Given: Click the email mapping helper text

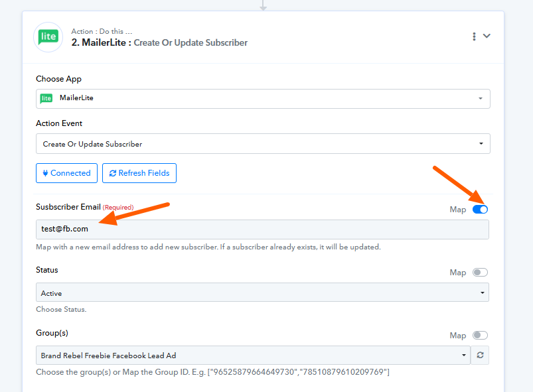Looking at the screenshot, I should click(x=208, y=247).
